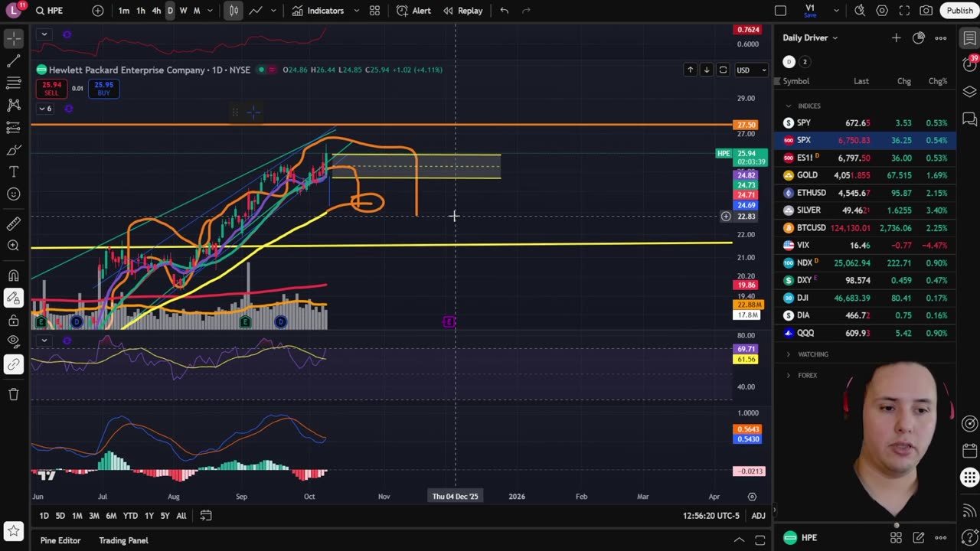Open the USD currency dropdown

751,70
